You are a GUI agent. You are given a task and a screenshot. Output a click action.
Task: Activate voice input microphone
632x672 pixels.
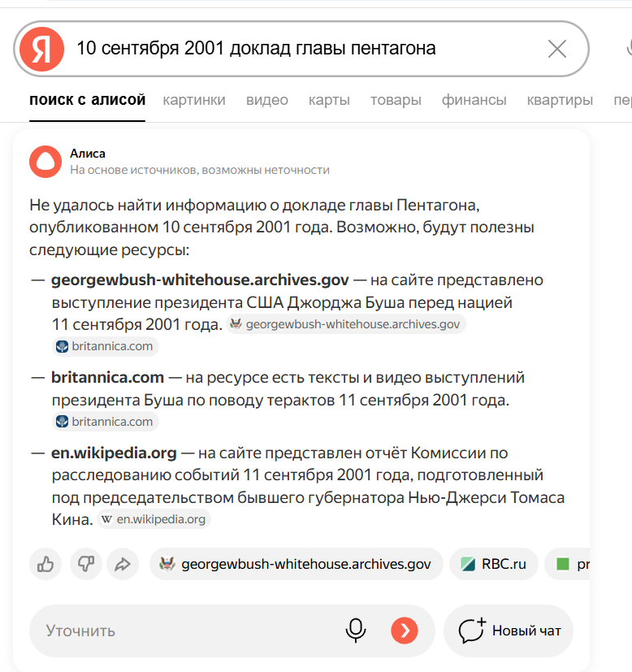click(355, 631)
